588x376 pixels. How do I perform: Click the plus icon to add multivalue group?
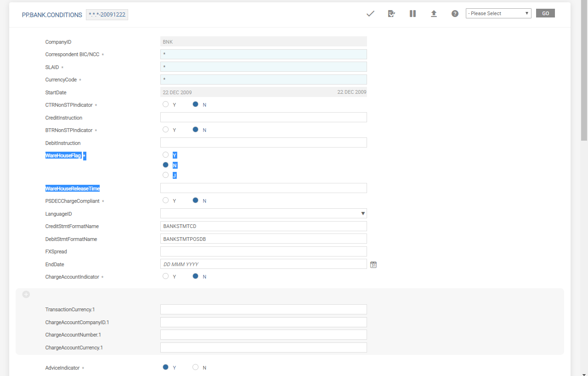(x=26, y=294)
